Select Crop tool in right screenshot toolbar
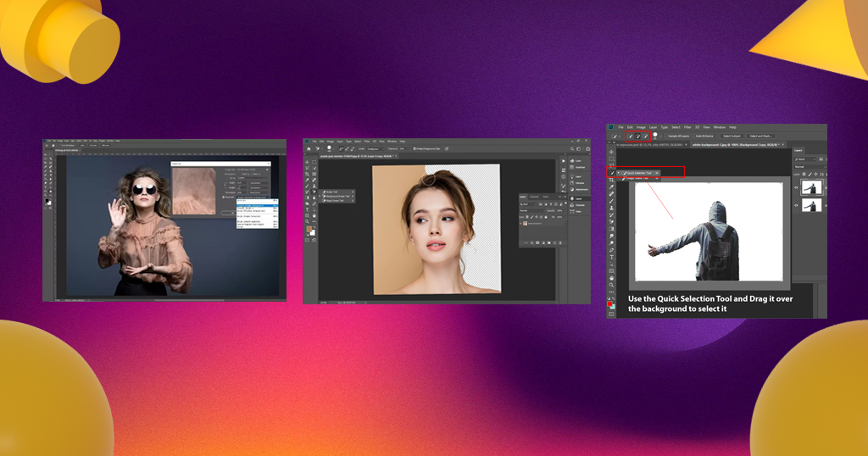Screen dimensions: 868x456 tap(612, 180)
